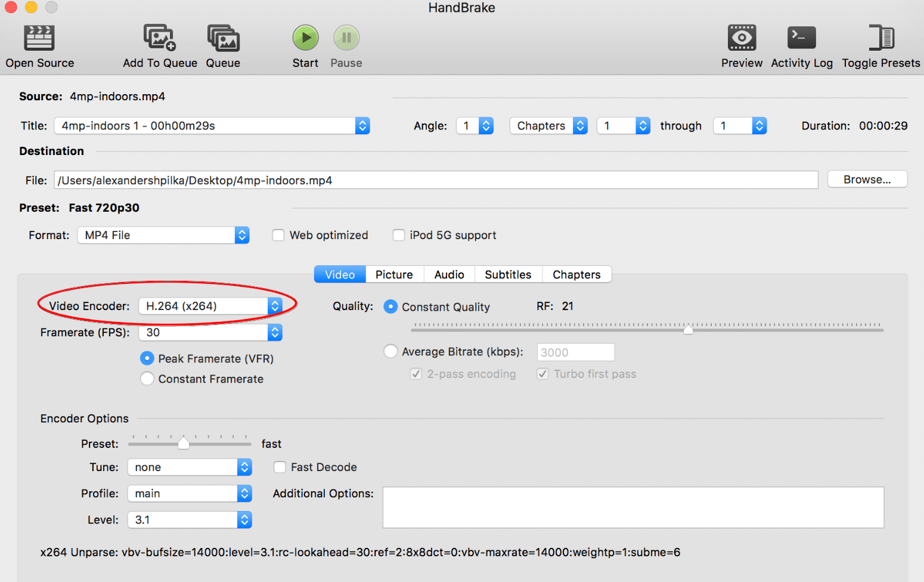The image size is (924, 582).
Task: Open the Framerate (FPS) dropdown
Action: point(210,332)
